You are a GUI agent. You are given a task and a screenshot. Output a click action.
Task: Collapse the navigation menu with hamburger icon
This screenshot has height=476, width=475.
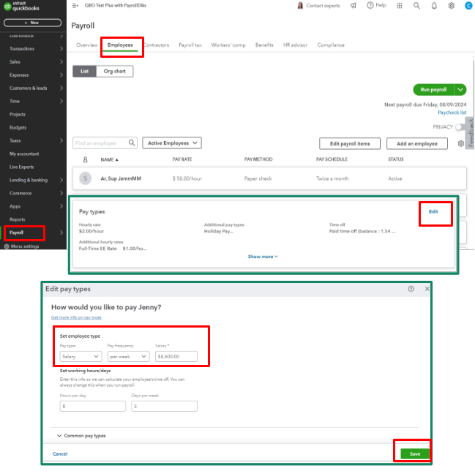click(75, 5)
